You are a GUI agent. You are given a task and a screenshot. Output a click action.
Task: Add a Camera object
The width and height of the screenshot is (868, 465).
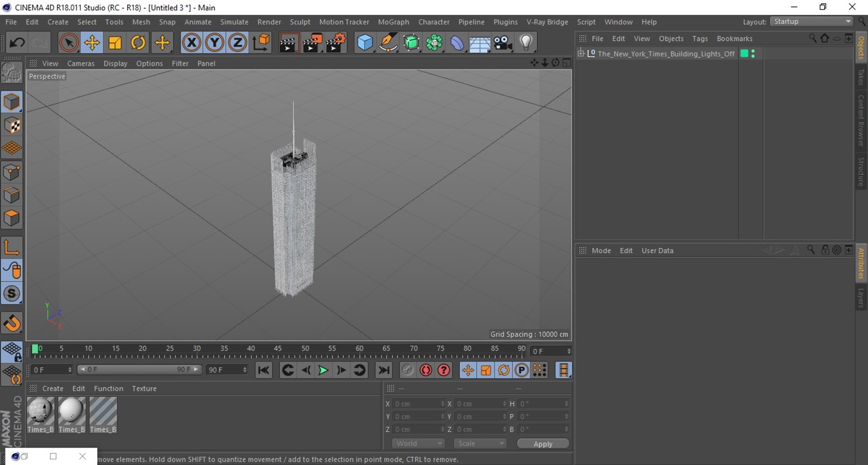coord(503,43)
